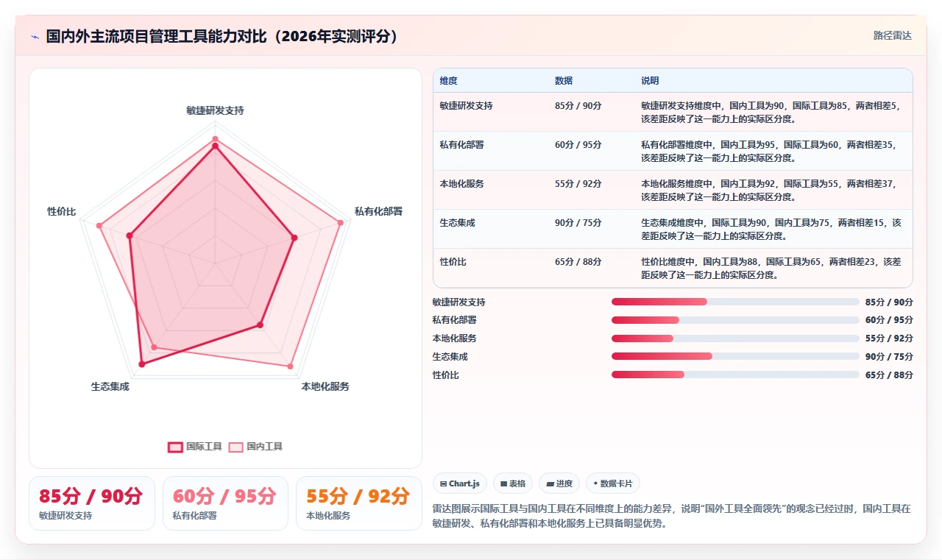This screenshot has height=560, width=942.
Task: Click the 国际工具 data point on 生态集成 axis
Action: (142, 364)
